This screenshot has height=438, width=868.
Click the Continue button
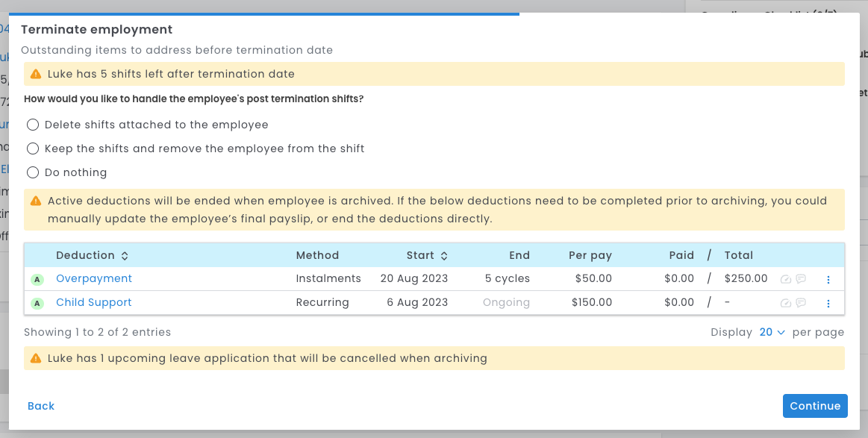(x=815, y=406)
